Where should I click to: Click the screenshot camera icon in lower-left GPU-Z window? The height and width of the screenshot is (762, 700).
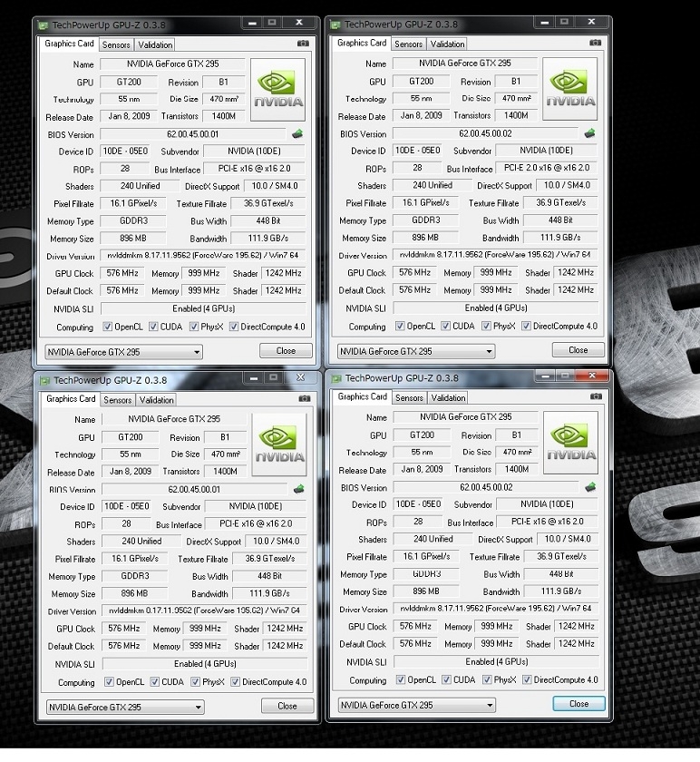(x=305, y=398)
